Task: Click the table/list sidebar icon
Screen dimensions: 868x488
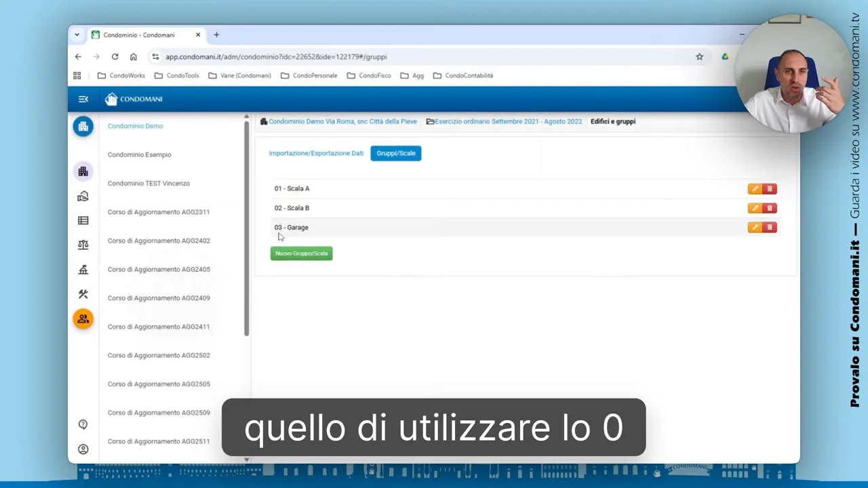Action: click(83, 220)
